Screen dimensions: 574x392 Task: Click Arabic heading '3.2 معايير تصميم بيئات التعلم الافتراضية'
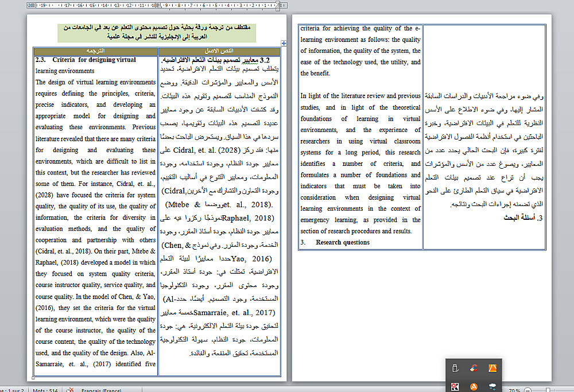click(x=216, y=60)
